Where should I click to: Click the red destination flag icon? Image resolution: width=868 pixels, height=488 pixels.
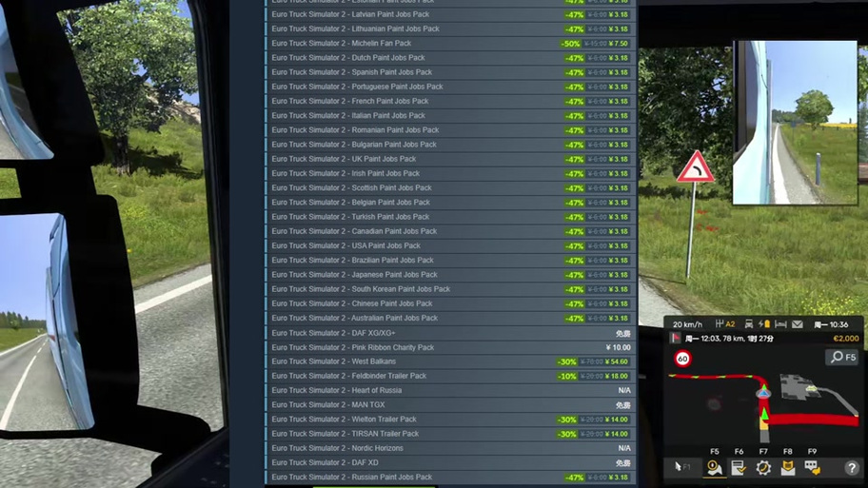pos(676,338)
